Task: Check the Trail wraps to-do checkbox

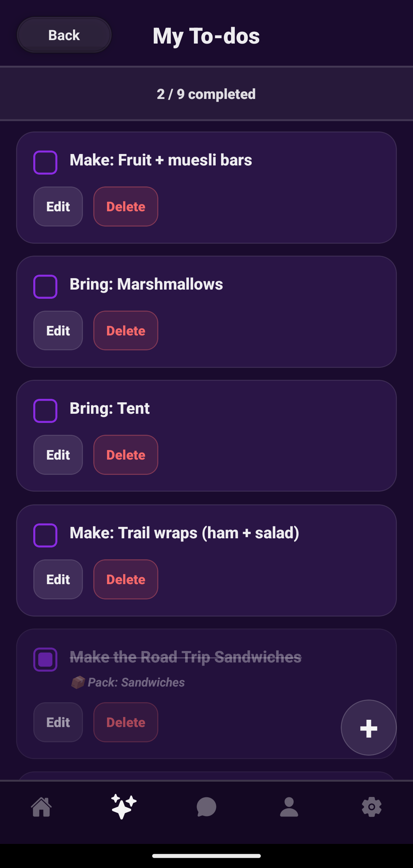Action: click(46, 535)
